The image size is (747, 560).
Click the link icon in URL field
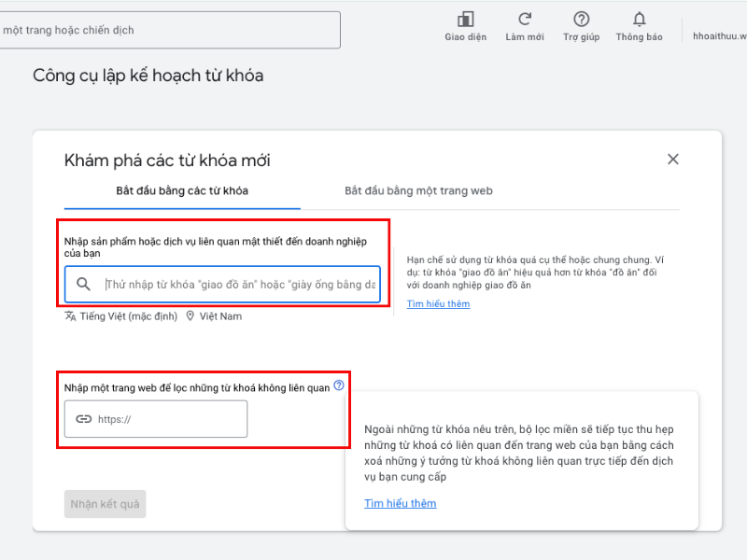83,419
